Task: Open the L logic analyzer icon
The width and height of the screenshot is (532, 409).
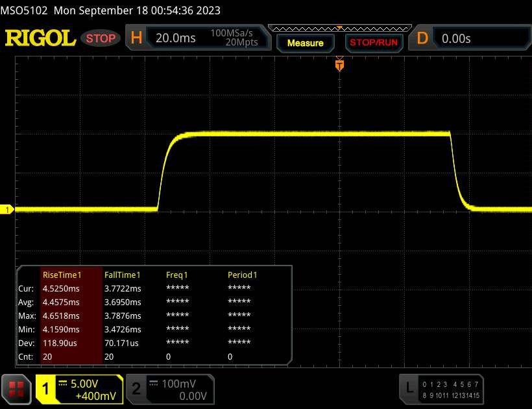Action: pos(409,388)
